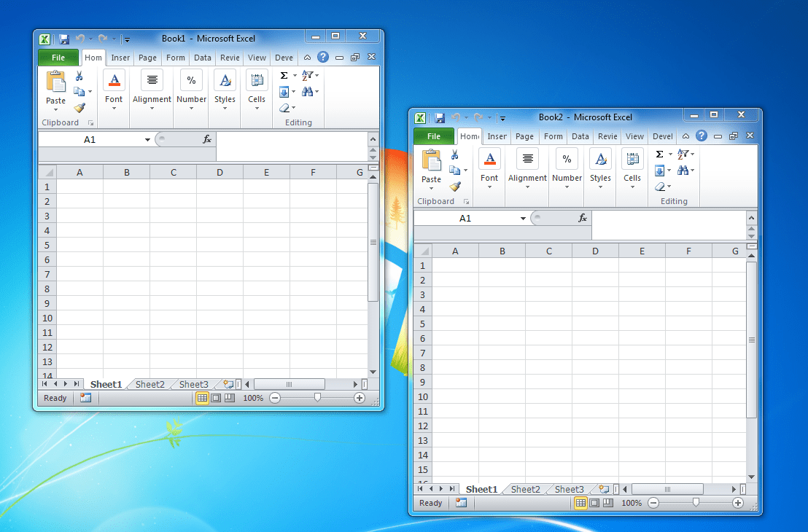Click AutoSum sigma icon in Book2
This screenshot has width=808, height=532.
659,154
